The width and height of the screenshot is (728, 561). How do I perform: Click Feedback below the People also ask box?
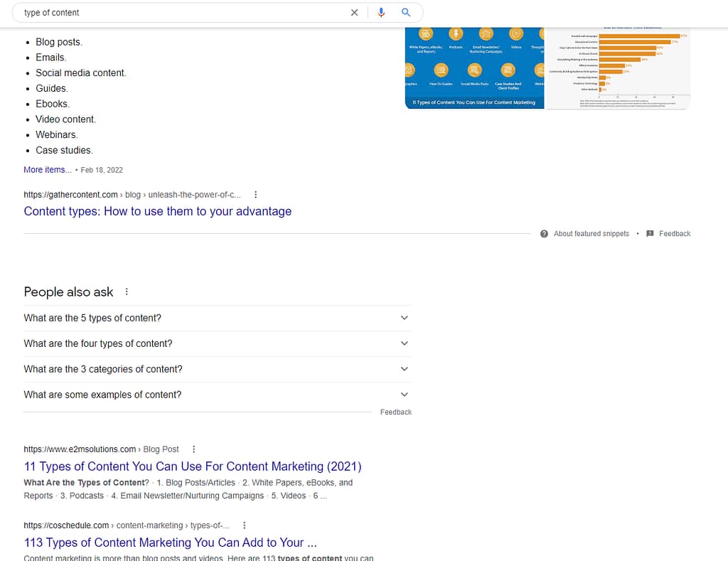pyautogui.click(x=395, y=412)
